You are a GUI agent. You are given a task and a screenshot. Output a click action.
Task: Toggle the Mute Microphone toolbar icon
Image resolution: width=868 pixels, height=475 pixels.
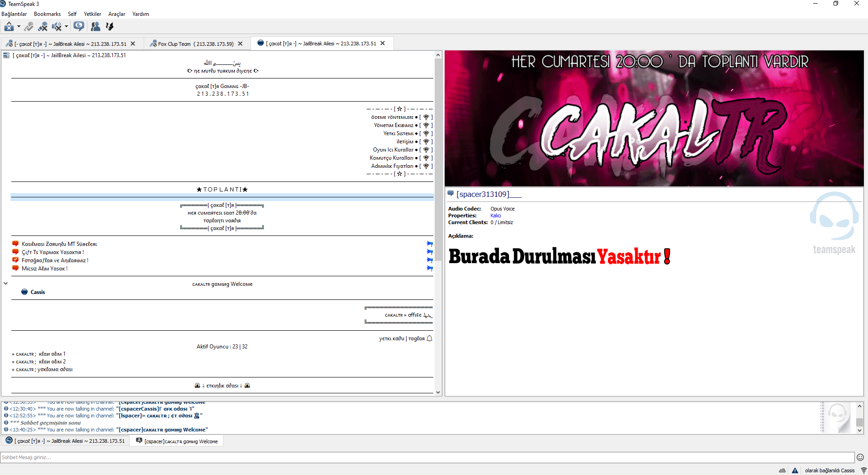43,27
